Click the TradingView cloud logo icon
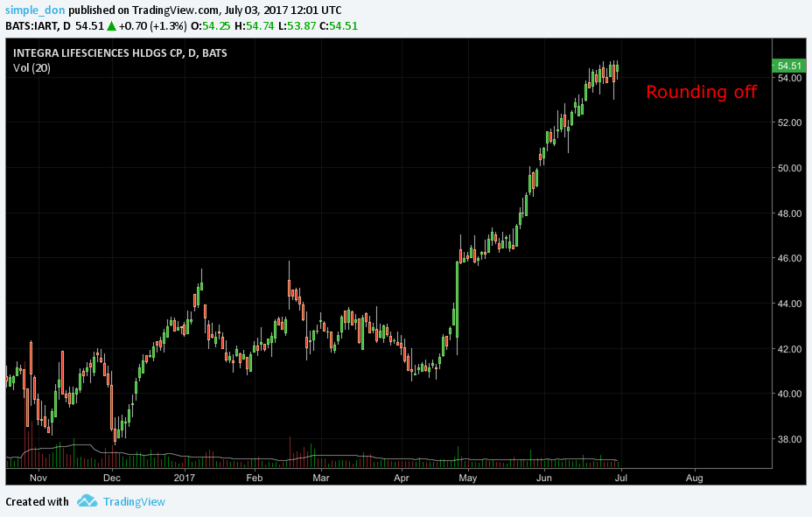Image resolution: width=812 pixels, height=517 pixels. 87,501
